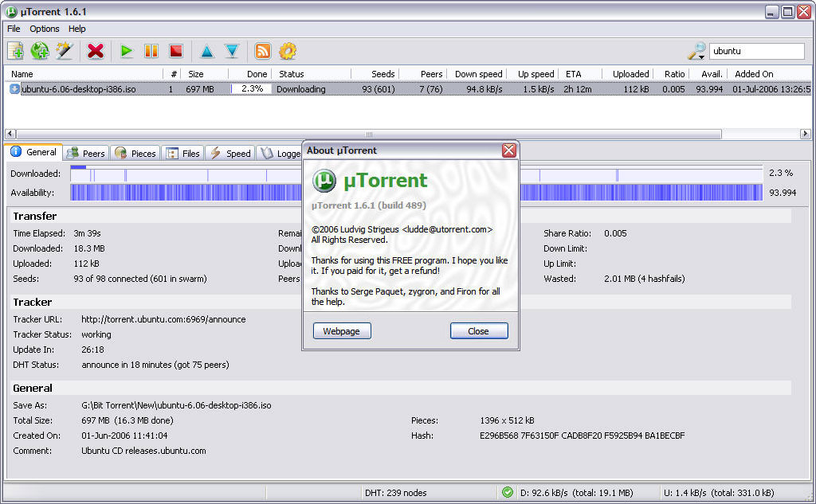816x504 pixels.
Task: Click the D: 92.6 kB/s download status
Action: click(577, 493)
